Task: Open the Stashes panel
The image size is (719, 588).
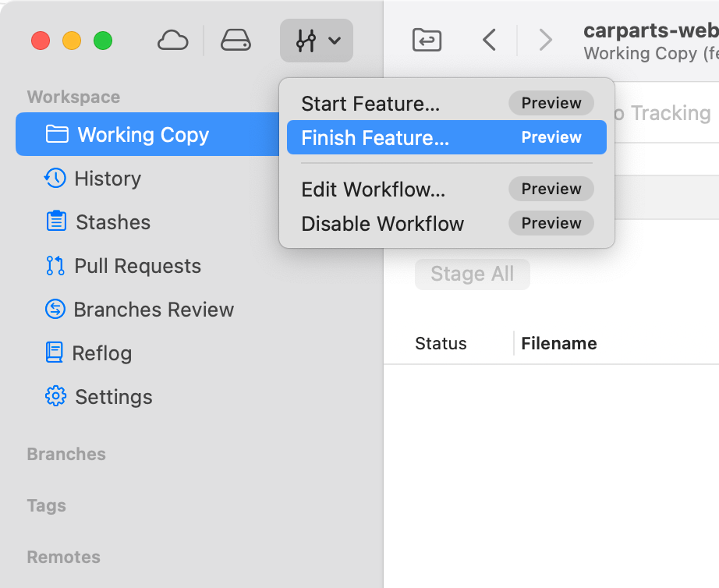Action: (111, 222)
